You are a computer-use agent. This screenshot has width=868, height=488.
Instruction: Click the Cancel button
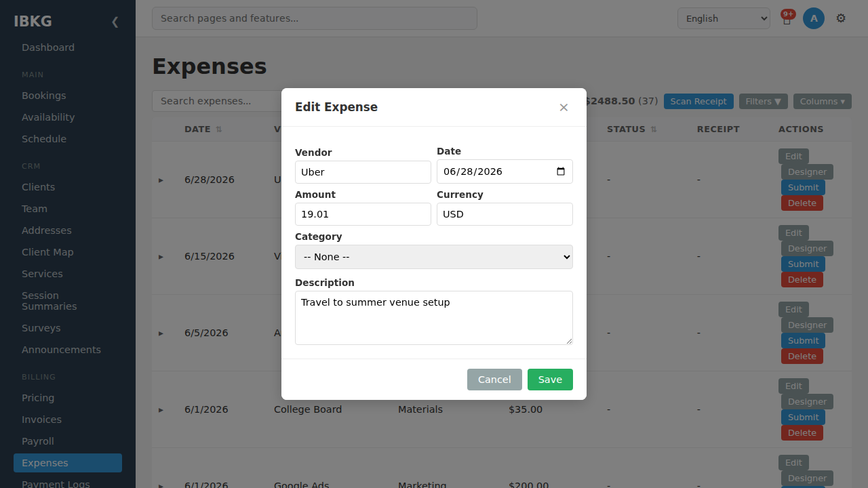pyautogui.click(x=494, y=380)
